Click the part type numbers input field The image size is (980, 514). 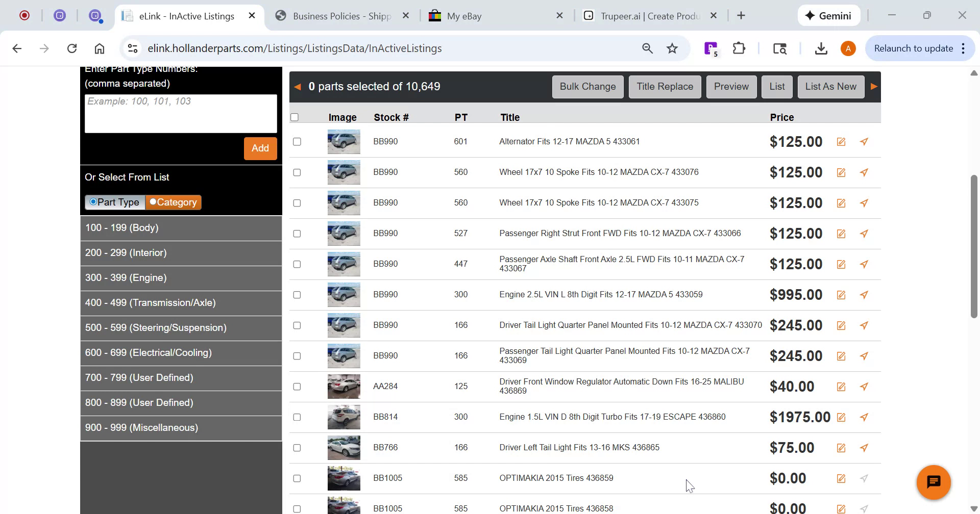181,113
